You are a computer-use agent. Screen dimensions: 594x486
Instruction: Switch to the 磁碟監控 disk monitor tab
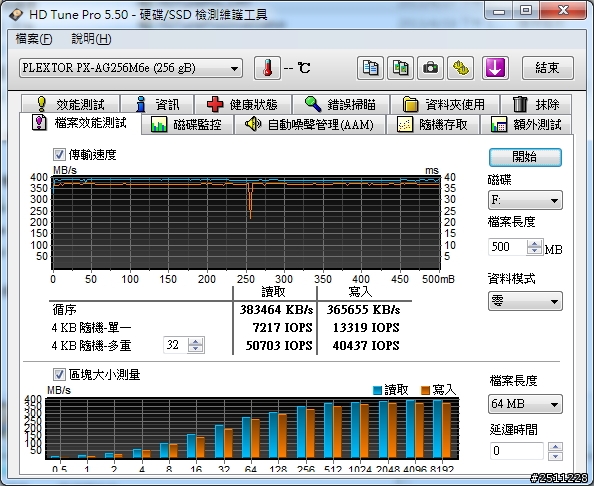(x=187, y=125)
